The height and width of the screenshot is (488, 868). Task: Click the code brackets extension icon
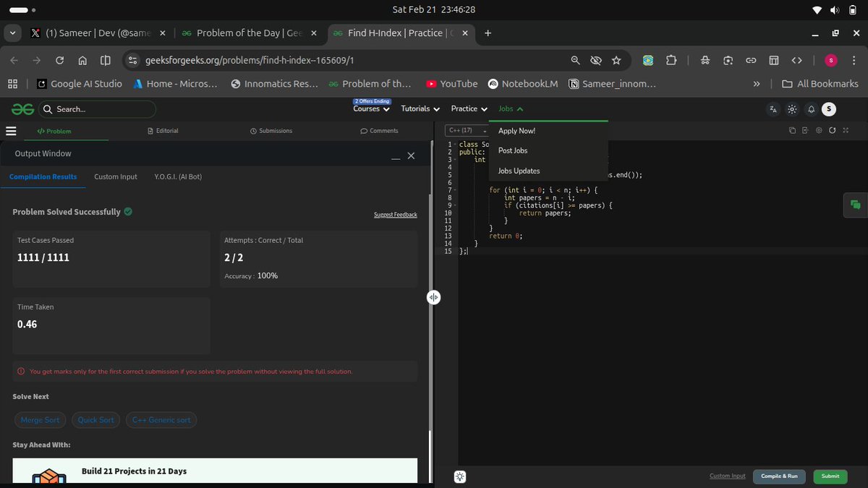[796, 61]
